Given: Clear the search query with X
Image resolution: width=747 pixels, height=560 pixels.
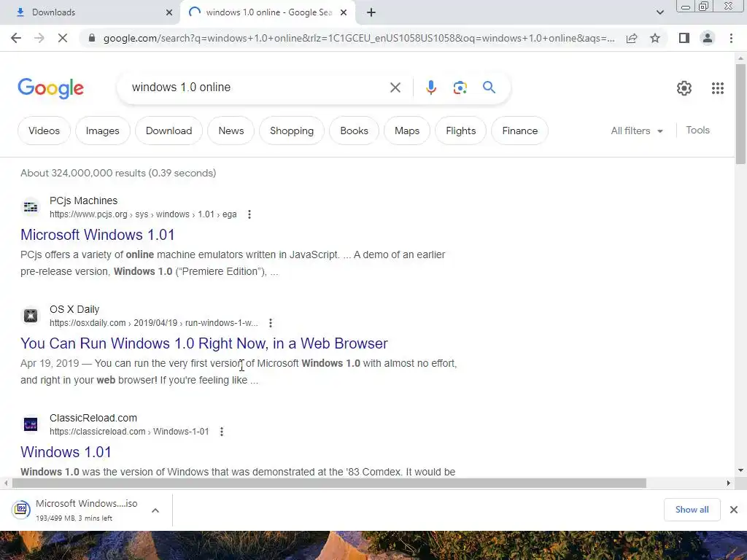Looking at the screenshot, I should (x=395, y=87).
